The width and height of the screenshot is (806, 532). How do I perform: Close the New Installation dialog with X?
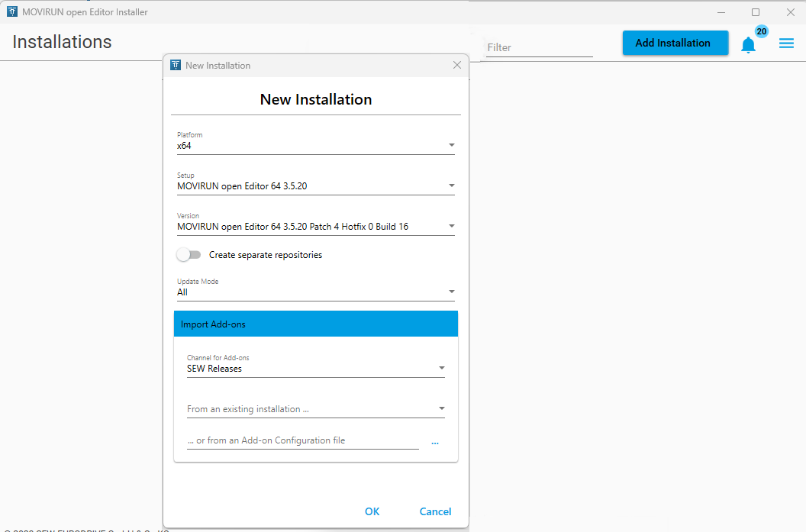pos(457,66)
